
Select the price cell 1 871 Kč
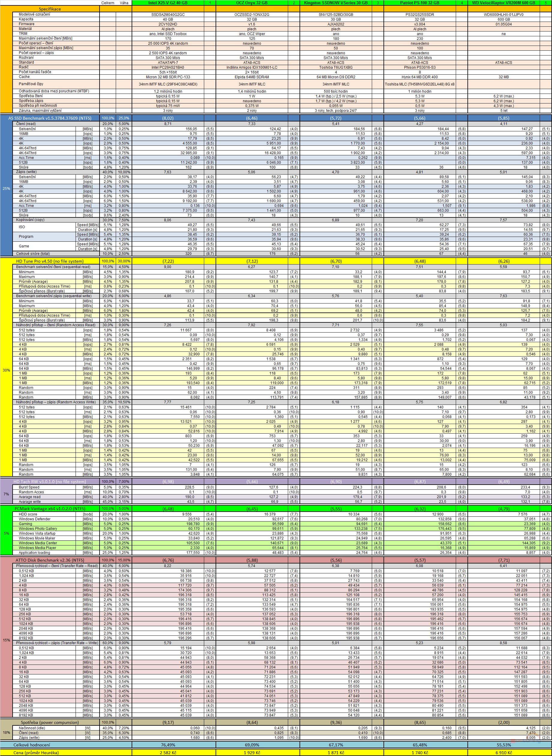(x=336, y=753)
